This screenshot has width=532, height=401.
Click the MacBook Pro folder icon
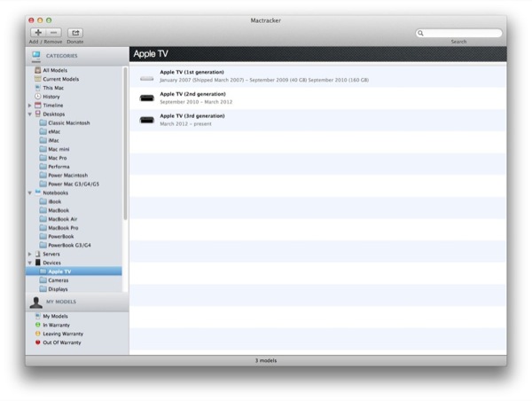coord(43,228)
